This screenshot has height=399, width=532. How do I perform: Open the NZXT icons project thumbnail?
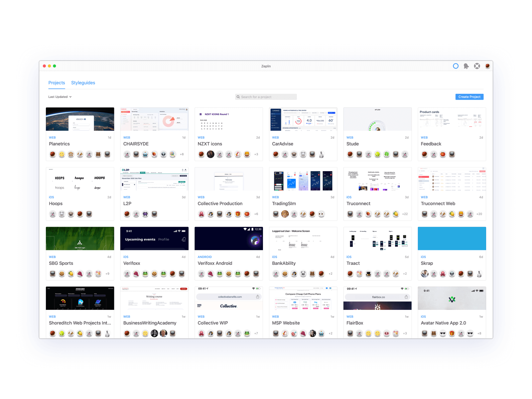[x=229, y=119]
